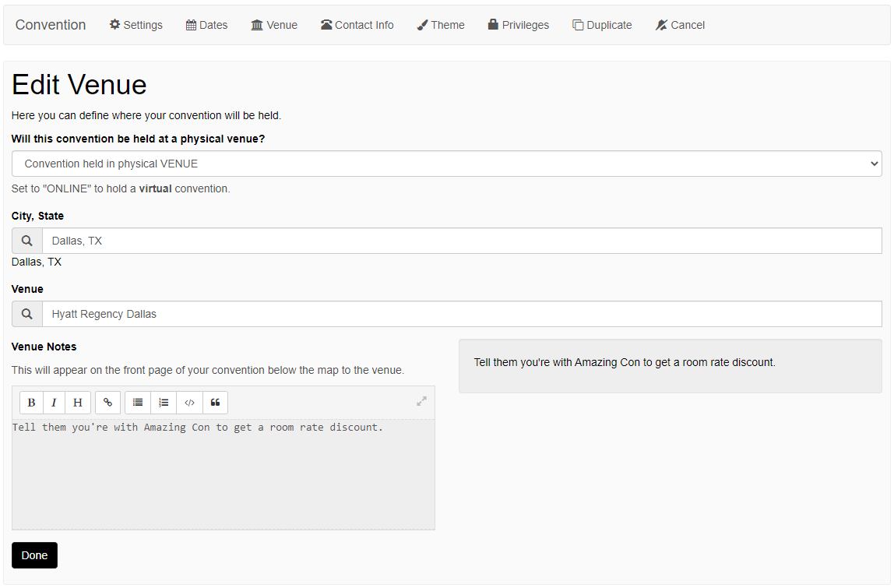The height and width of the screenshot is (588, 894).
Task: Click the Edit Venue heading
Action: pyautogui.click(x=79, y=85)
